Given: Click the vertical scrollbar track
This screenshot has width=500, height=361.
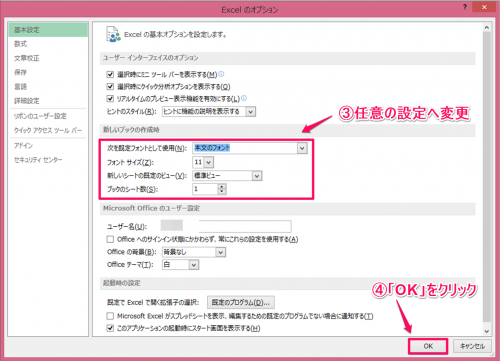Looking at the screenshot, I should [487, 177].
